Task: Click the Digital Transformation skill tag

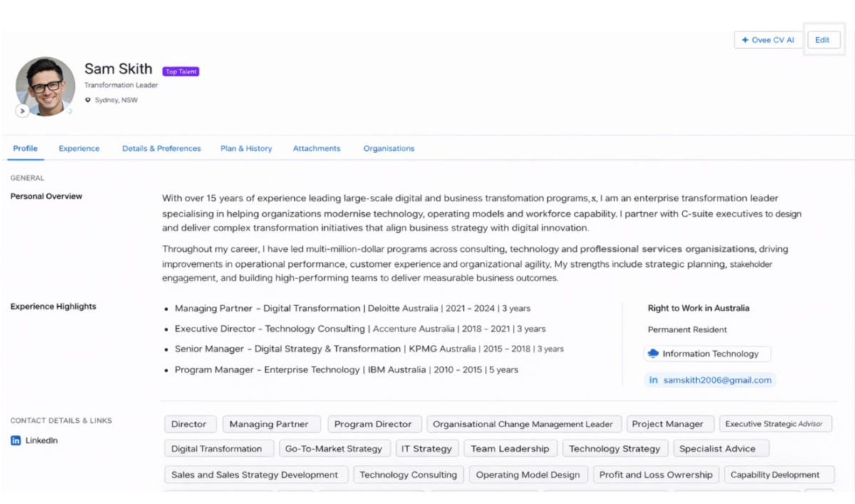Action: (217, 449)
